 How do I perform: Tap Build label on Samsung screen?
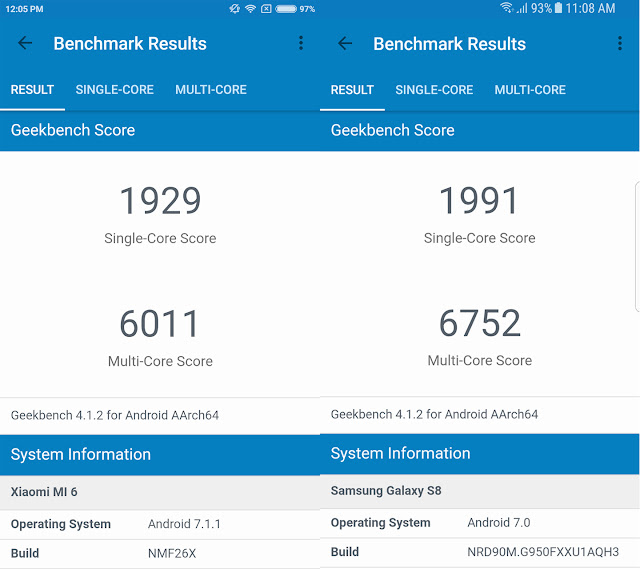coord(344,552)
